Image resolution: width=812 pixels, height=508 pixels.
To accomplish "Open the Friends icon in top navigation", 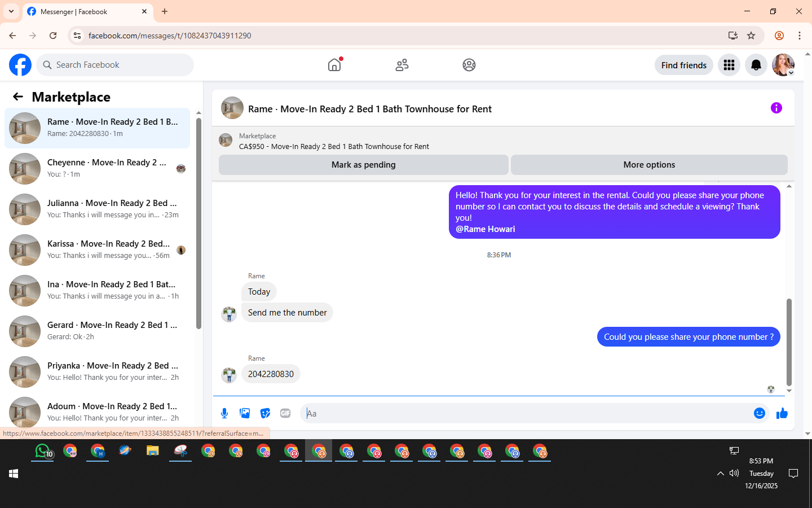I will coord(402,65).
